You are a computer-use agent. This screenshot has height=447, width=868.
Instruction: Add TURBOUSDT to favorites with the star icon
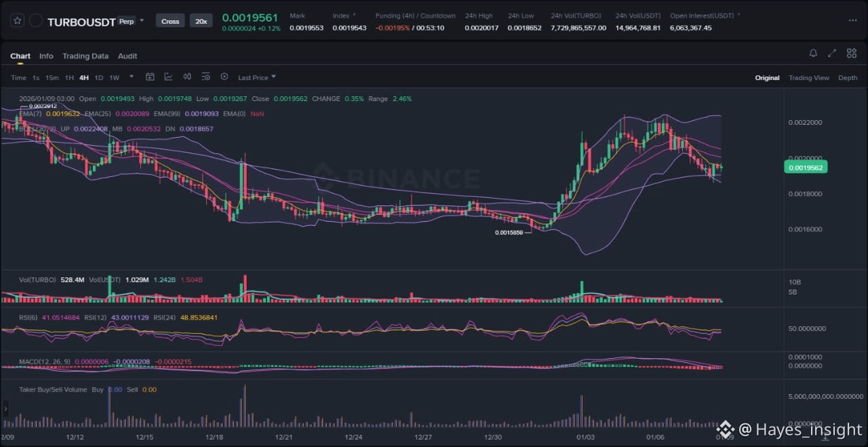(x=18, y=21)
